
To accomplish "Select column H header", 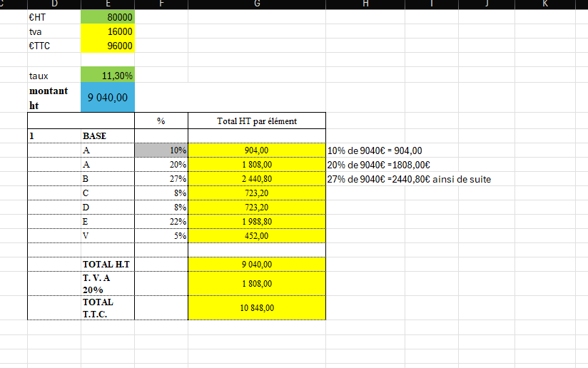I will tap(366, 4).
